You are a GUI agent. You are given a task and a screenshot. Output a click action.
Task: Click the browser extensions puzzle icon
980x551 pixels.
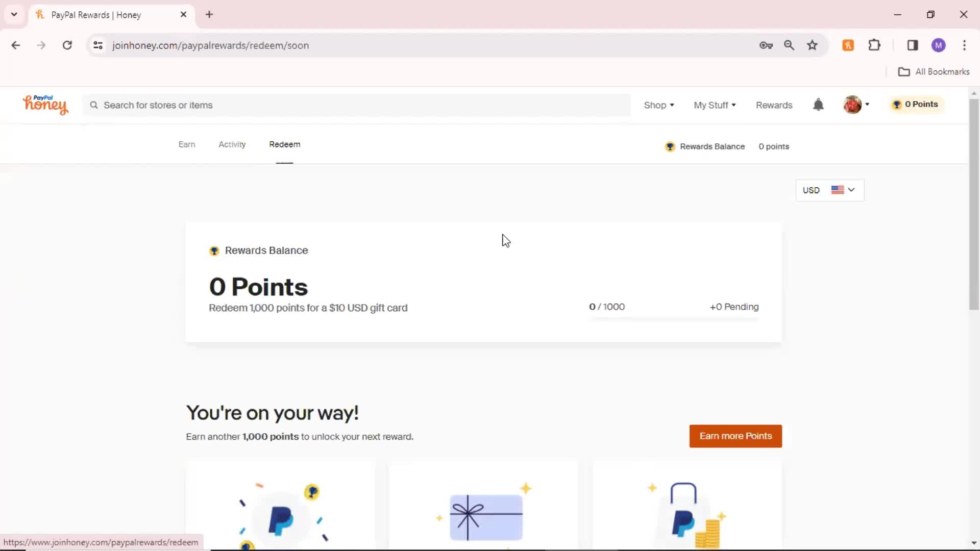pos(874,44)
